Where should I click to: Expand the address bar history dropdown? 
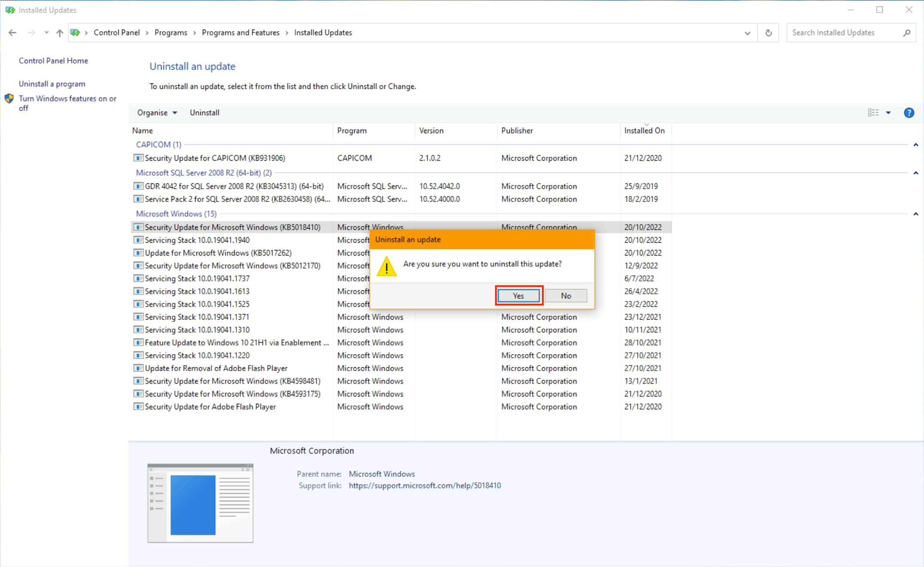coord(747,33)
